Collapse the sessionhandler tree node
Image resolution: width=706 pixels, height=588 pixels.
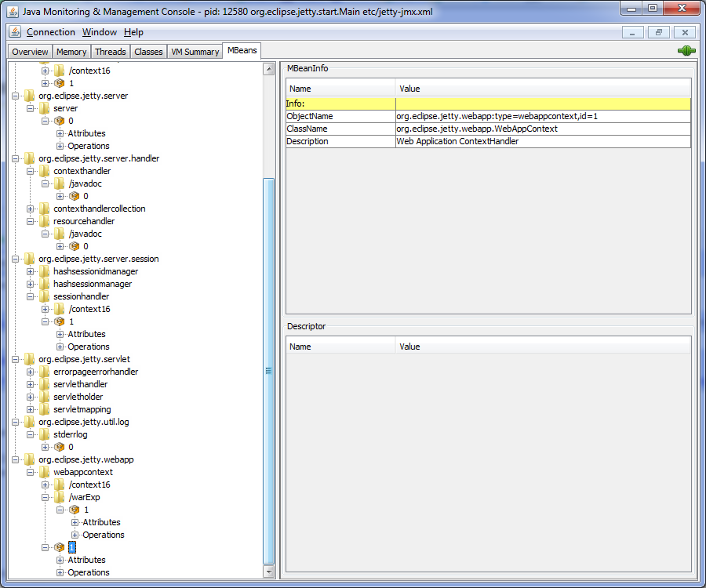[31, 296]
